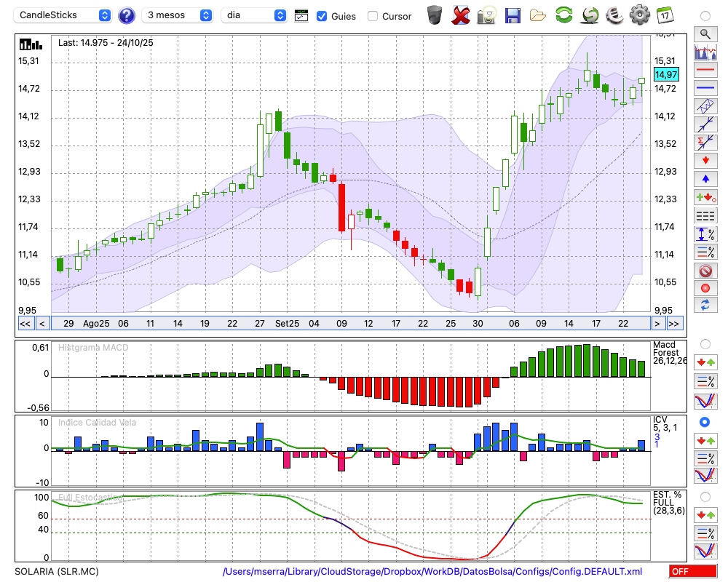
Task: Open settings with the gear icon
Action: 639,15
